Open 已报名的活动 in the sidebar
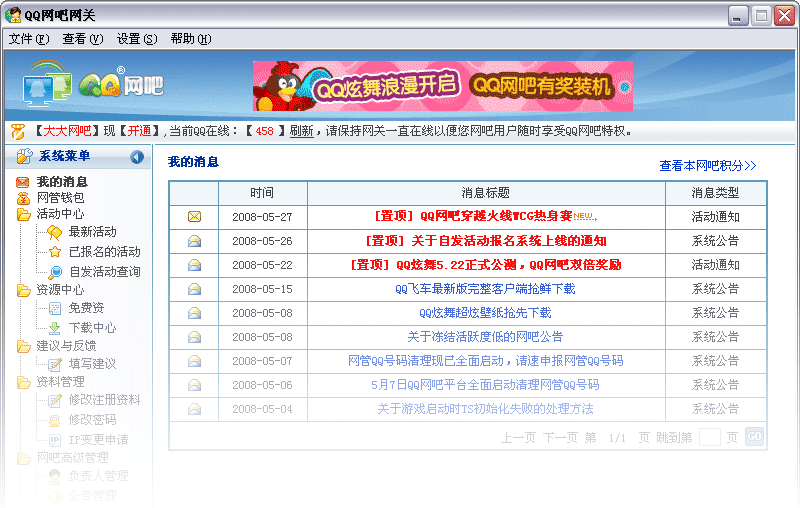The width and height of the screenshot is (800, 508). 105,251
